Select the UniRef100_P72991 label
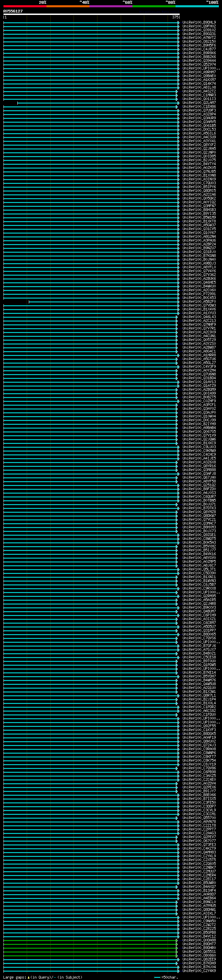Image resolution: width=222 pixels, height=980 pixels. [199, 294]
